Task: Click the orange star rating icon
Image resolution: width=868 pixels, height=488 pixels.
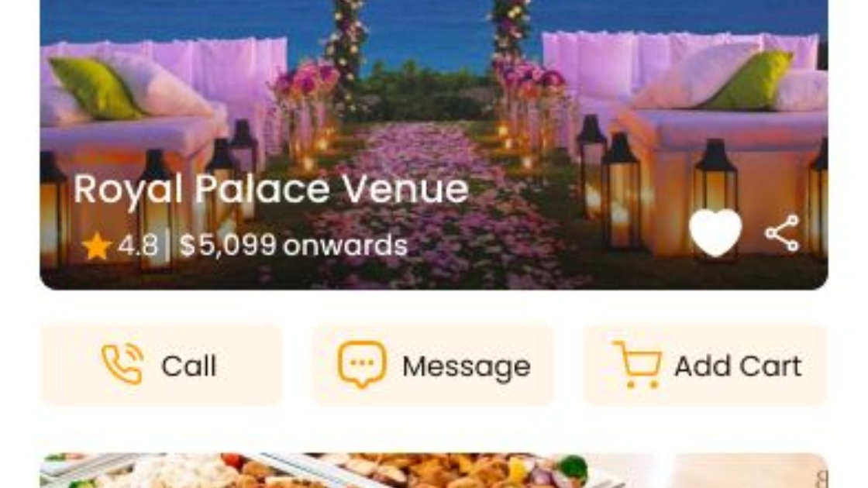Action: click(96, 246)
